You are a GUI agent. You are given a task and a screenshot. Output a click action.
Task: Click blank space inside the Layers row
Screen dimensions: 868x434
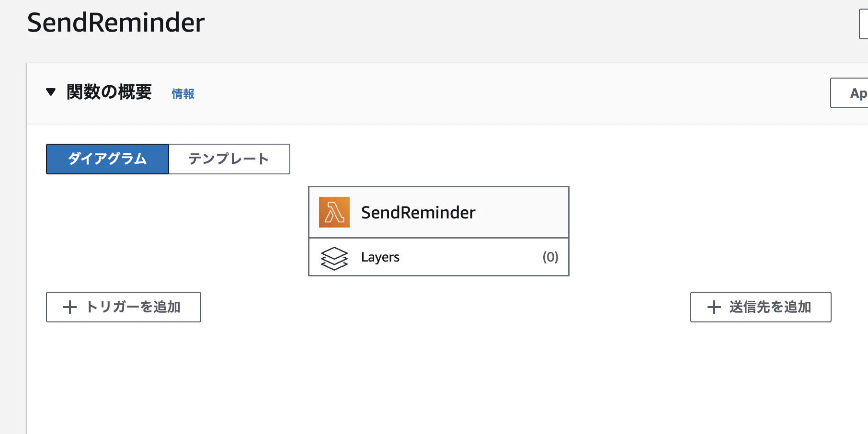(469, 257)
